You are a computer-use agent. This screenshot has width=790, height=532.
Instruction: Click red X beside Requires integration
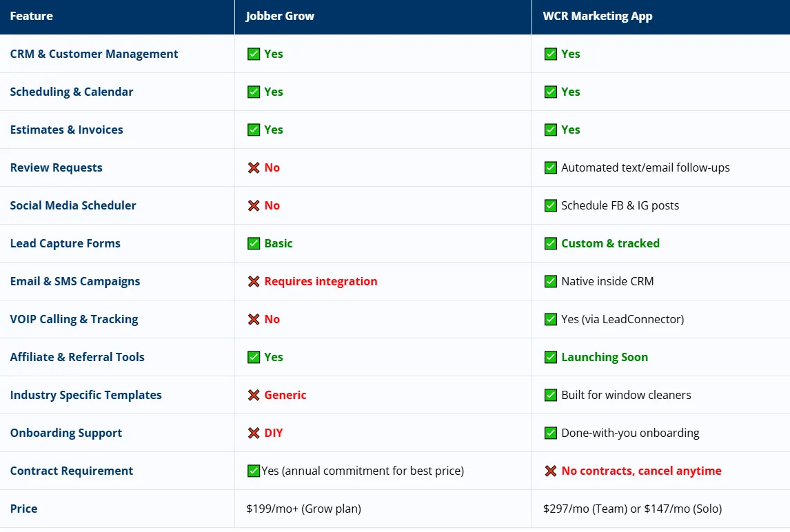click(x=254, y=281)
